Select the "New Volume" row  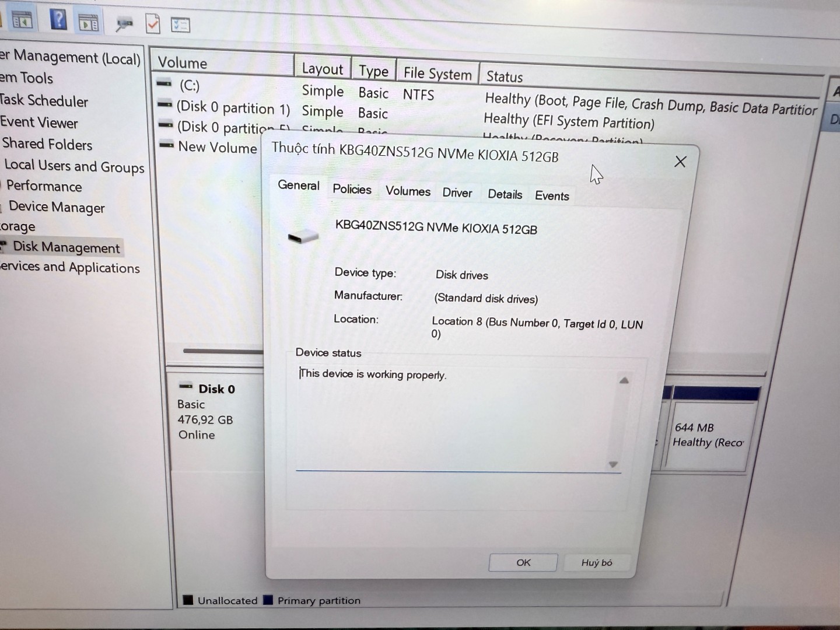[218, 147]
